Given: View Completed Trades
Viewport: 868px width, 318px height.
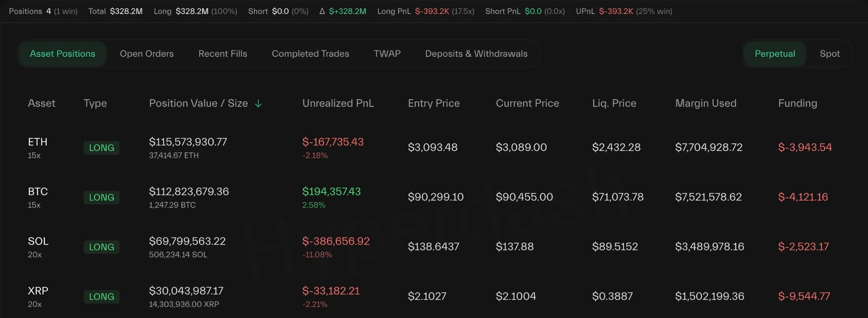Looking at the screenshot, I should (310, 54).
